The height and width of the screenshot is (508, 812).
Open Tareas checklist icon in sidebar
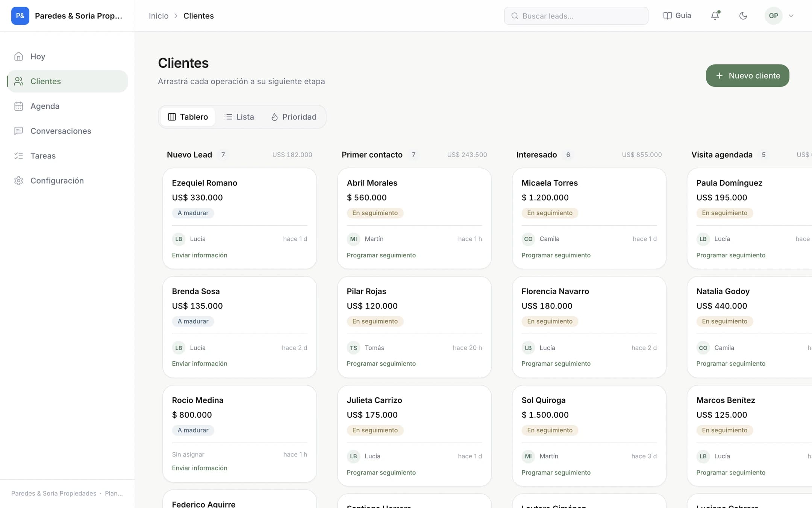[x=19, y=156]
